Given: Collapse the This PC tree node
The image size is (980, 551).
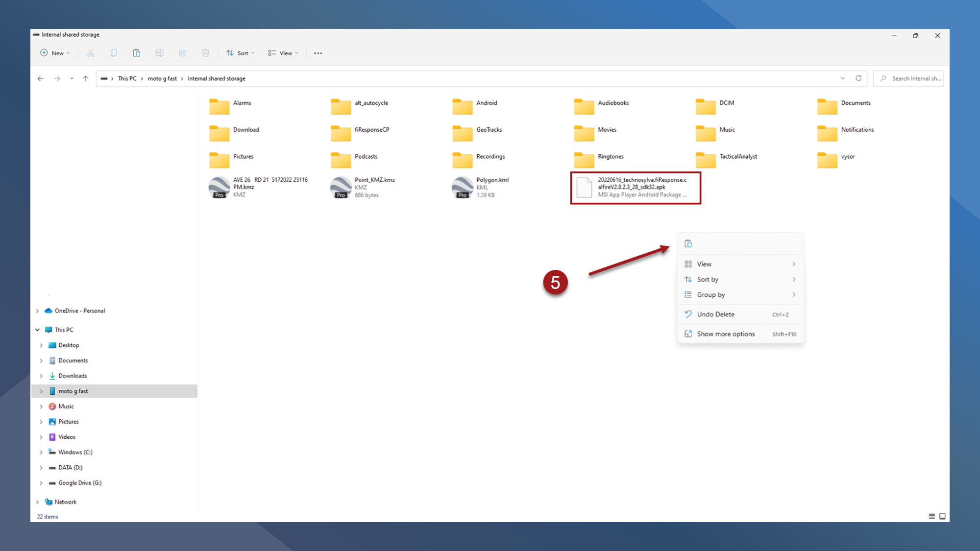Looking at the screenshot, I should [x=37, y=330].
